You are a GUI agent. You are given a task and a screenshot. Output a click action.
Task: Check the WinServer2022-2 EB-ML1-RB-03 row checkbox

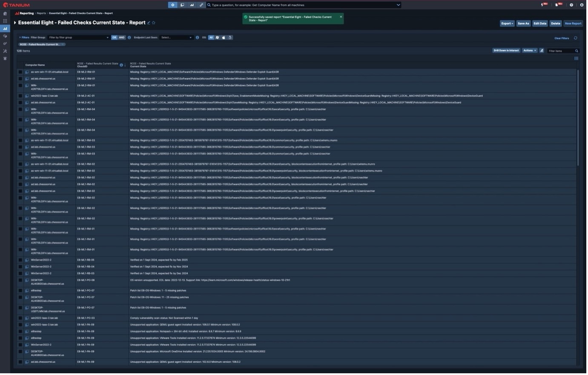point(20,274)
